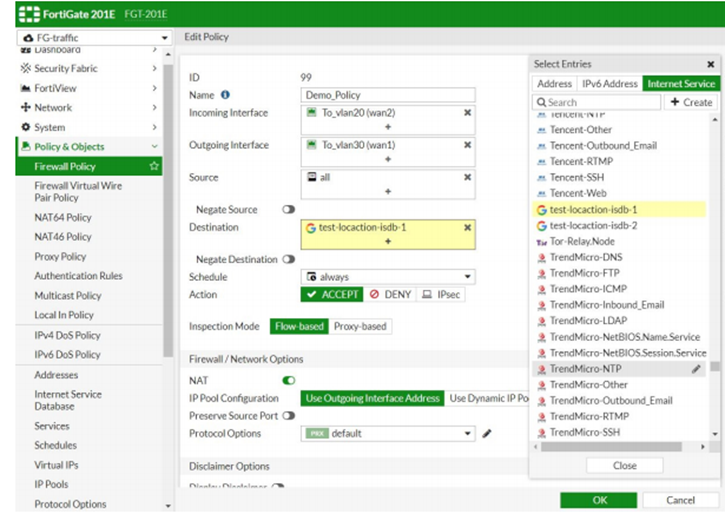Open the Addresses menu item
Image resolution: width=725 pixels, height=514 pixels.
coord(56,375)
